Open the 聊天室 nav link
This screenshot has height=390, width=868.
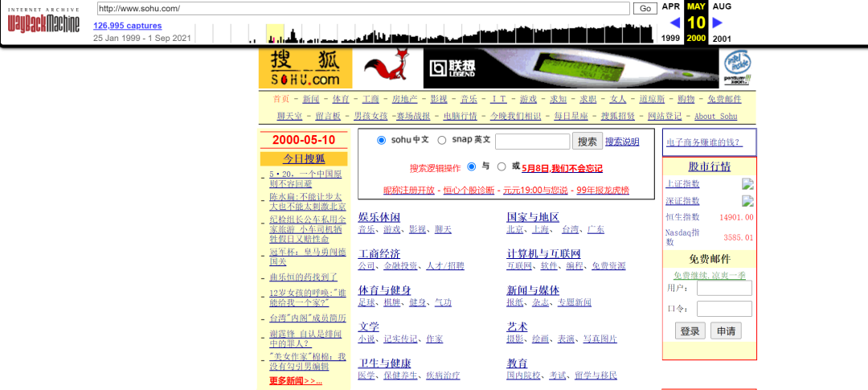[289, 117]
